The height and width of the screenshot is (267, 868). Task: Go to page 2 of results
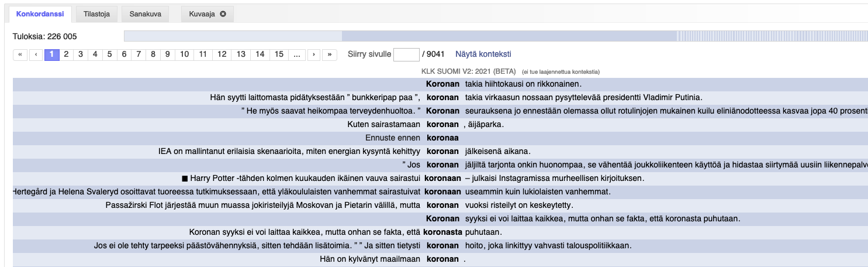tap(66, 54)
